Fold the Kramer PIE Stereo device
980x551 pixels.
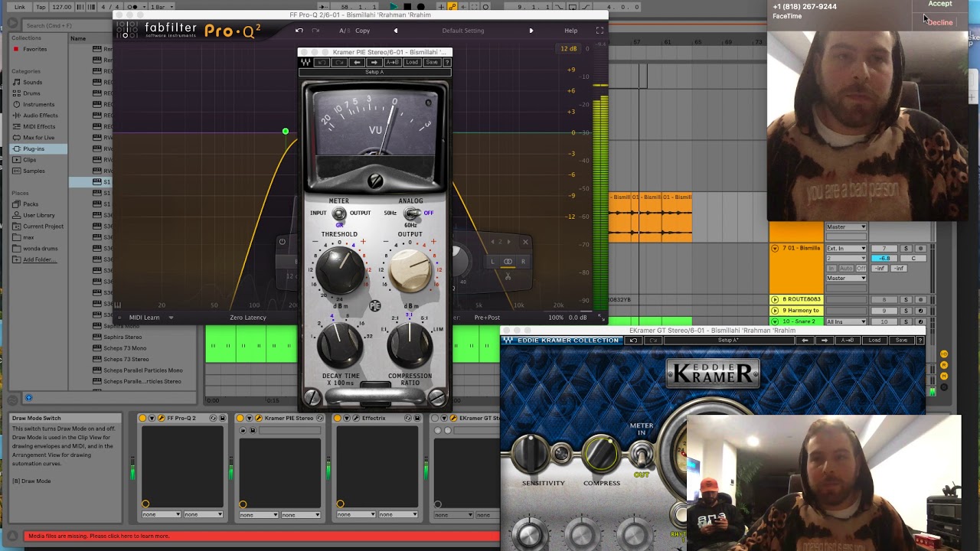pyautogui.click(x=249, y=418)
